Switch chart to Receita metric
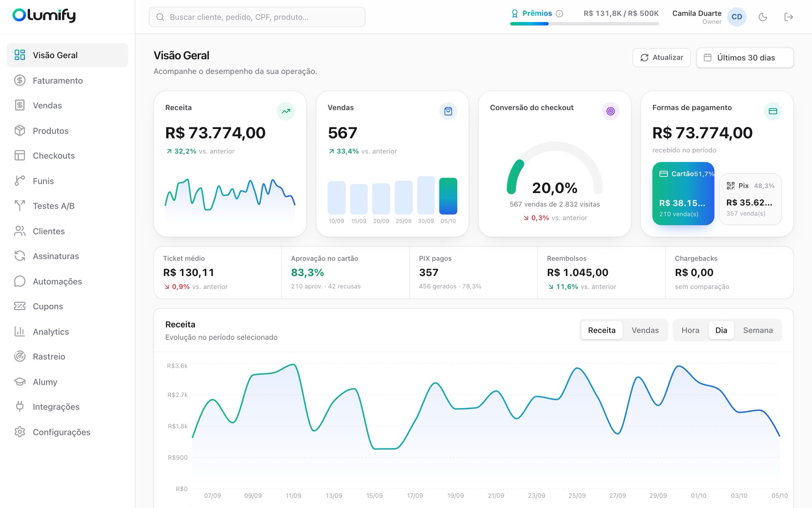The image size is (812, 508). (602, 330)
